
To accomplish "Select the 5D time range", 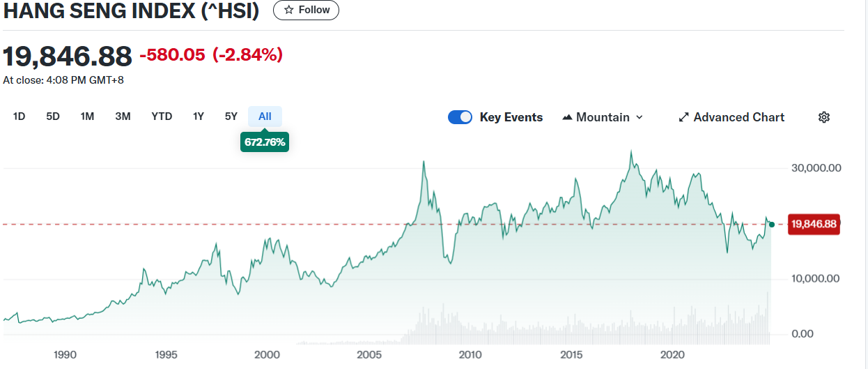I will [x=53, y=116].
